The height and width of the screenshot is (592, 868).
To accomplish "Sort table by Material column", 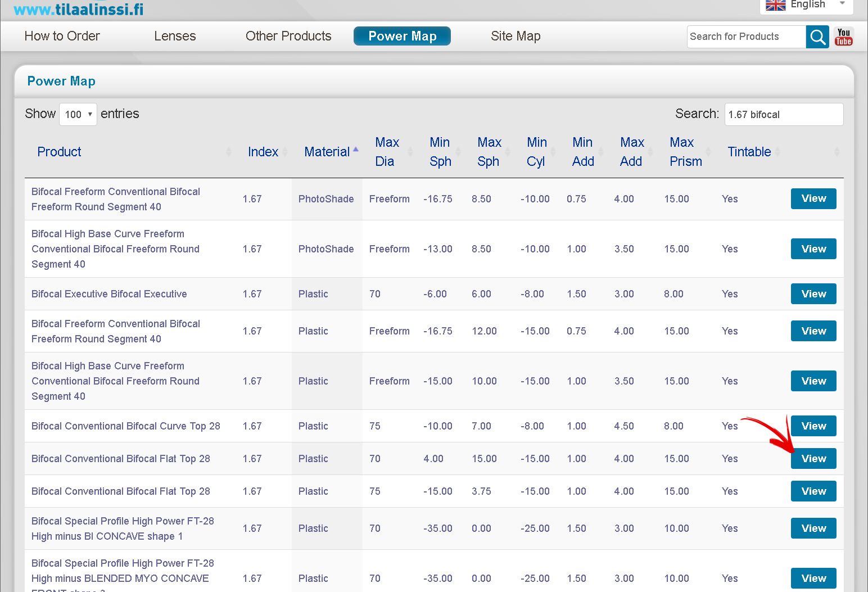I will point(327,152).
